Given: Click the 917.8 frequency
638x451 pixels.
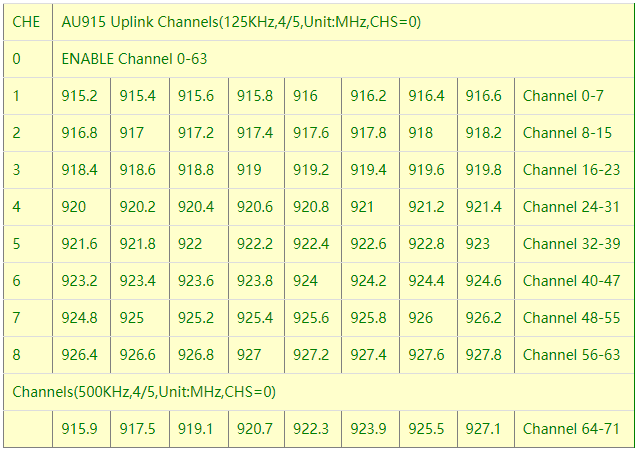Looking at the screenshot, I should [x=368, y=133].
